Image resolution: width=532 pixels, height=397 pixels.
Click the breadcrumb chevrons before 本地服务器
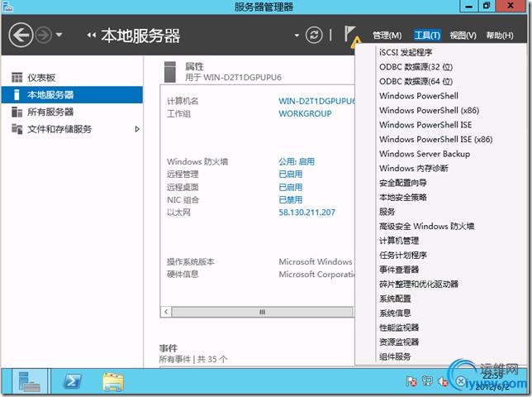pos(91,35)
